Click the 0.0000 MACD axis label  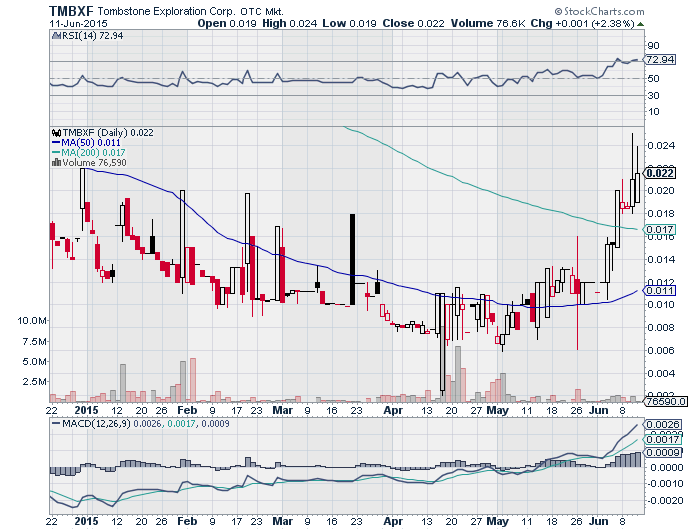667,468
